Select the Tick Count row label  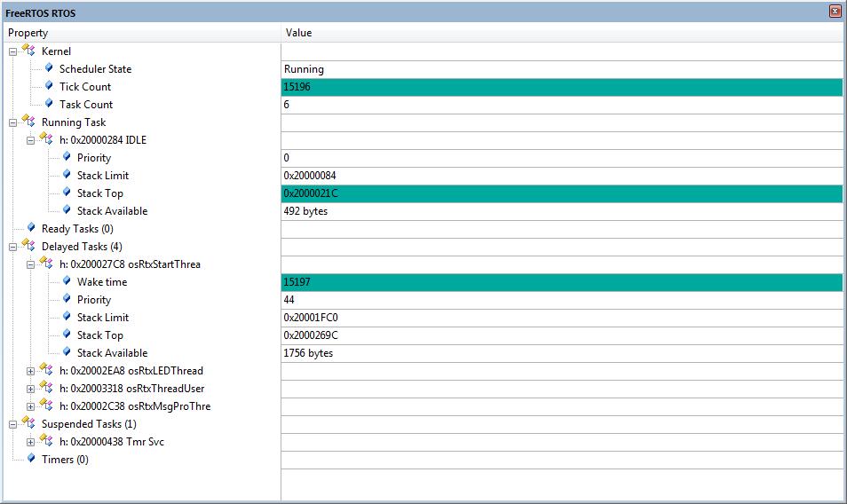pyautogui.click(x=85, y=87)
